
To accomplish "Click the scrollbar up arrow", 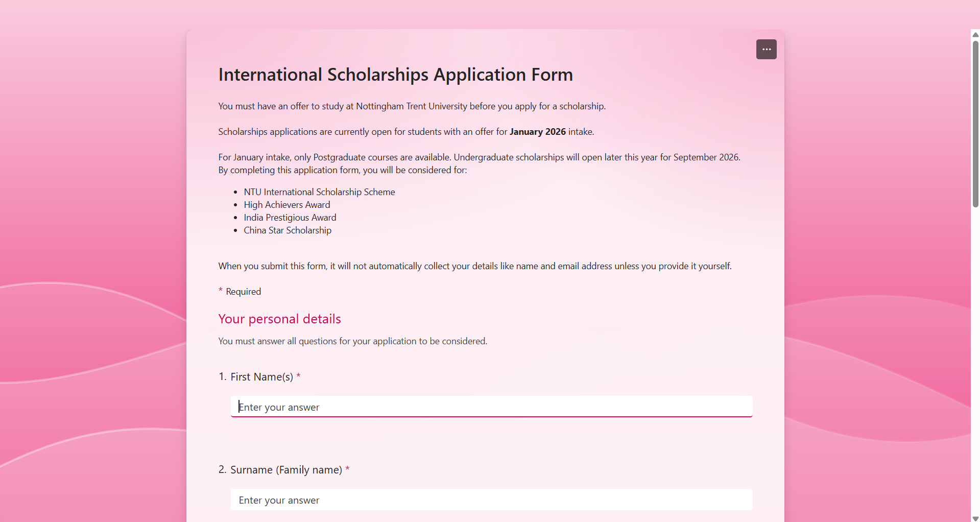I will [x=975, y=35].
